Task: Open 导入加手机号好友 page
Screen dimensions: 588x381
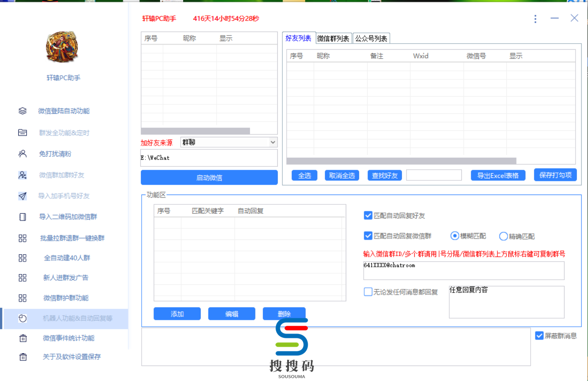Action: [64, 196]
